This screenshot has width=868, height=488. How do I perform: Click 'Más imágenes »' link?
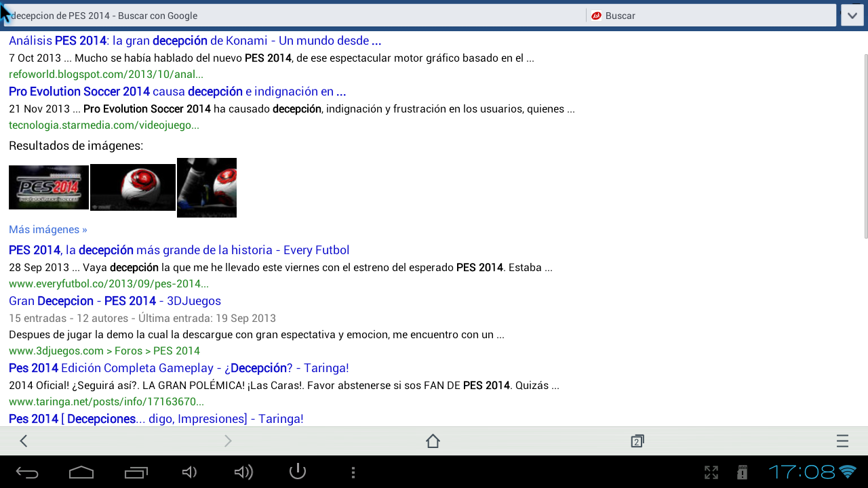click(x=48, y=230)
